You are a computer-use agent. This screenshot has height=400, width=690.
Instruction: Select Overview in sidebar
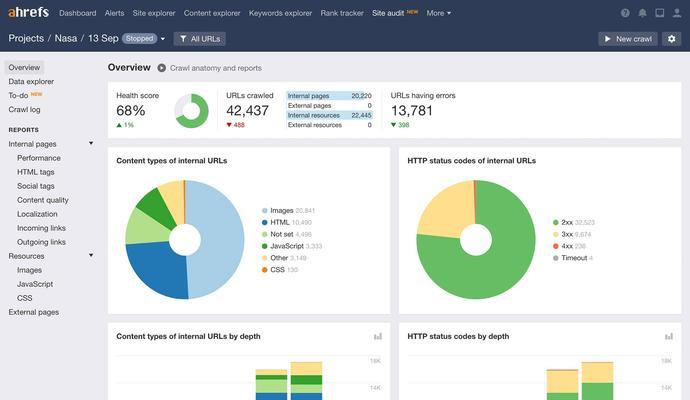click(x=24, y=67)
